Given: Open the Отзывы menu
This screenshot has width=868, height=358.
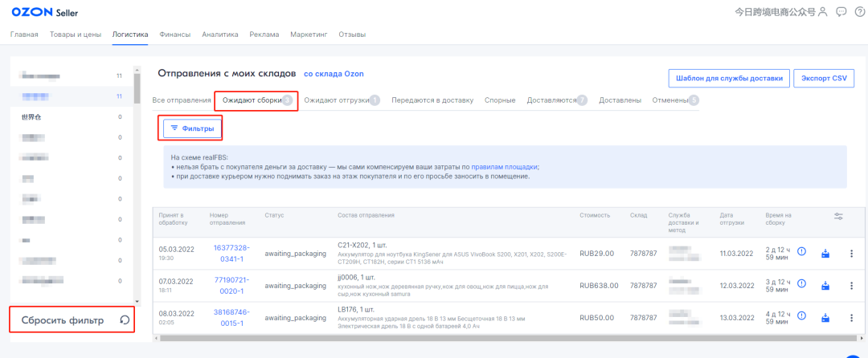Looking at the screenshot, I should coord(352,35).
